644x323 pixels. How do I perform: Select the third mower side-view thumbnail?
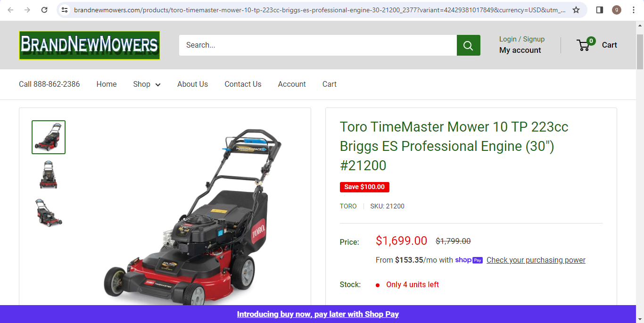[x=49, y=213]
